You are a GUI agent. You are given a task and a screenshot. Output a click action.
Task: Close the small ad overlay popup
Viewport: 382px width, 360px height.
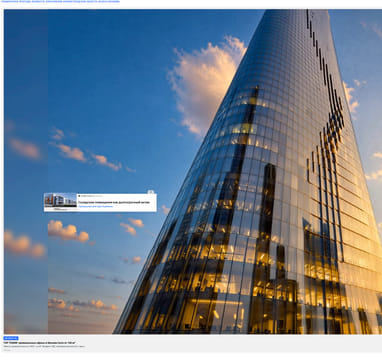click(151, 192)
